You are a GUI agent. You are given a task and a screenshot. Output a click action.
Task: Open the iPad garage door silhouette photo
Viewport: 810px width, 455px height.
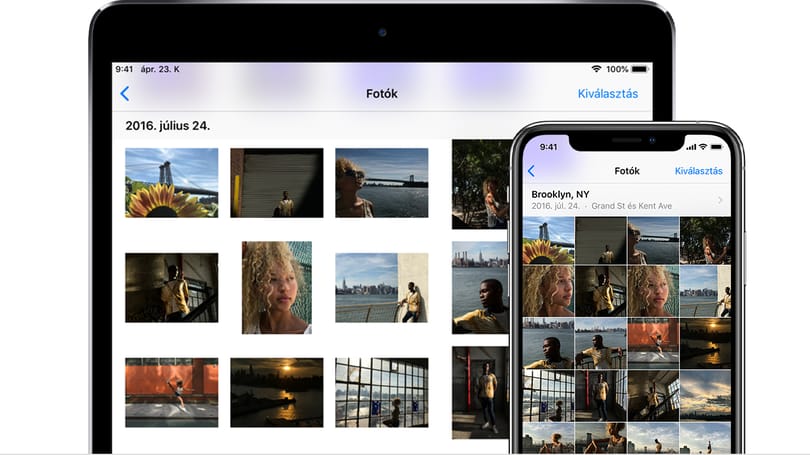click(x=277, y=183)
